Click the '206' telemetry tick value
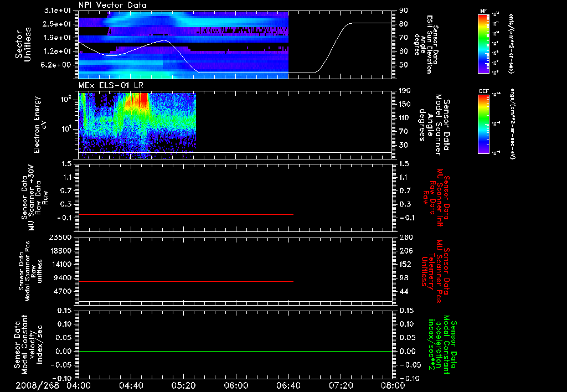Image resolution: width=567 pixels, height=392 pixels. pyautogui.click(x=406, y=251)
